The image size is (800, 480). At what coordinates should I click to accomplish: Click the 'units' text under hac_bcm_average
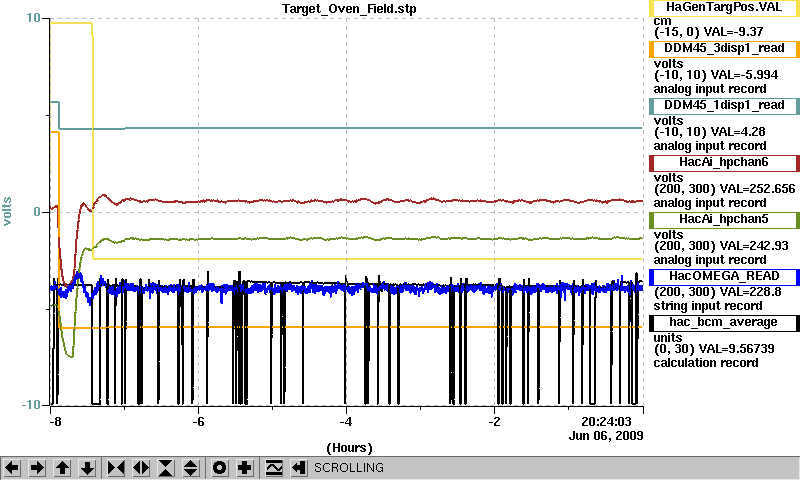(x=668, y=338)
